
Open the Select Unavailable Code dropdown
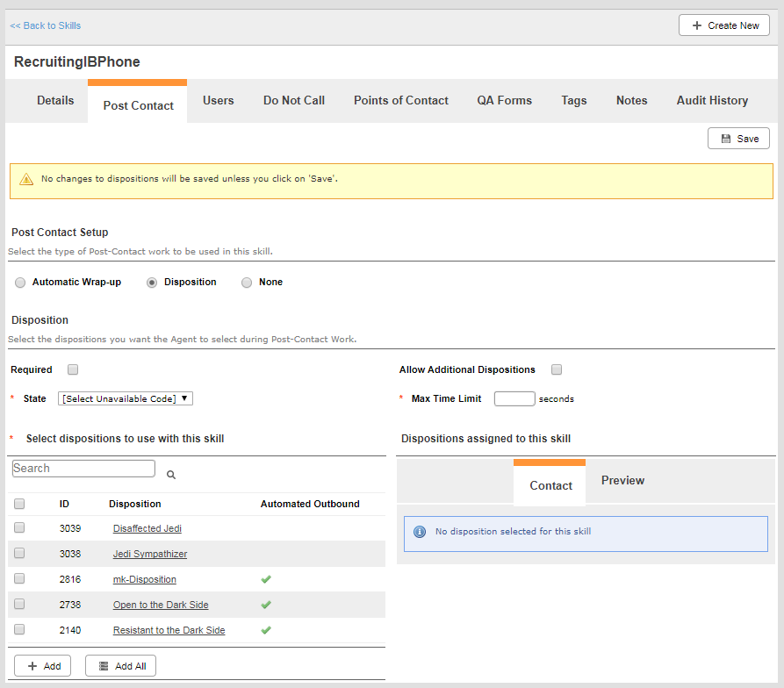pyautogui.click(x=125, y=398)
